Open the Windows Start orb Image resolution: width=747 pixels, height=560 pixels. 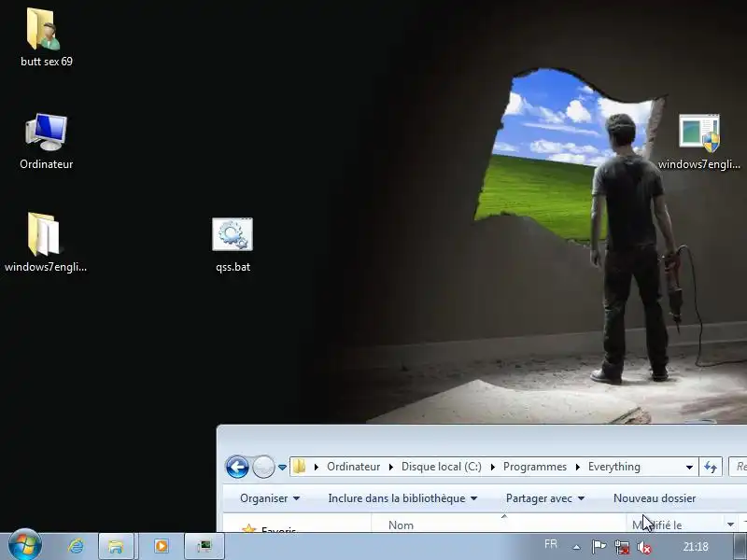pos(25,545)
